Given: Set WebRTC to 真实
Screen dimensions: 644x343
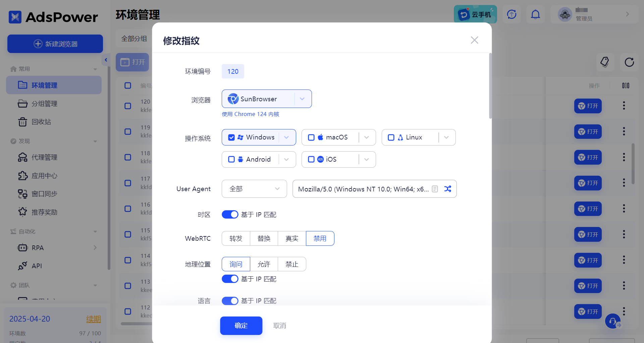Looking at the screenshot, I should tap(292, 238).
